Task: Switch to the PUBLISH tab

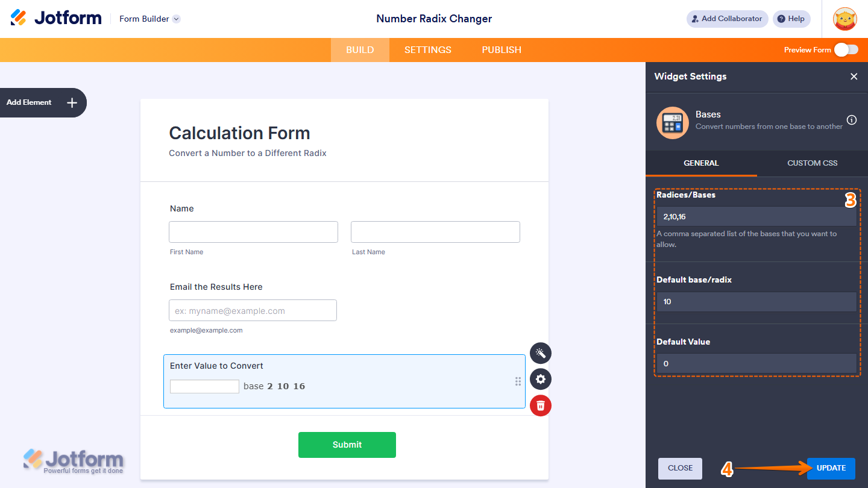Action: tap(501, 50)
